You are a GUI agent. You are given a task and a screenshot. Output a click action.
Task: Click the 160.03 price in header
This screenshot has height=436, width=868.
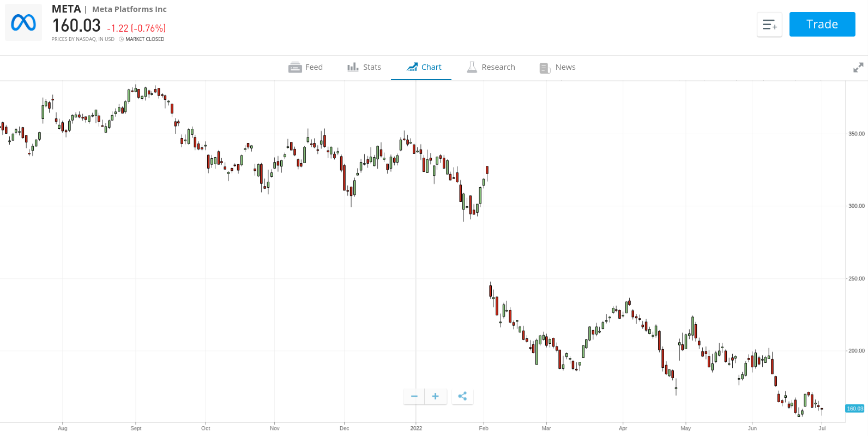click(x=76, y=26)
